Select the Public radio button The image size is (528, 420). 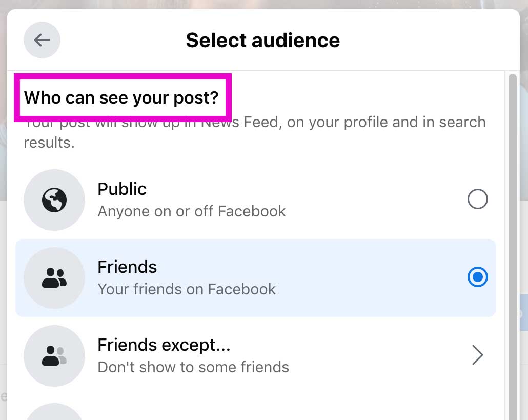pyautogui.click(x=477, y=199)
